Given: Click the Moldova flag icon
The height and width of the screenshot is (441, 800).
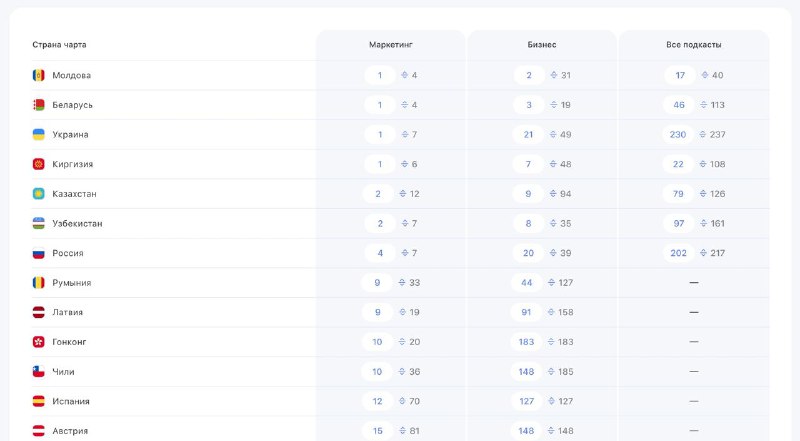Looking at the screenshot, I should (x=39, y=75).
